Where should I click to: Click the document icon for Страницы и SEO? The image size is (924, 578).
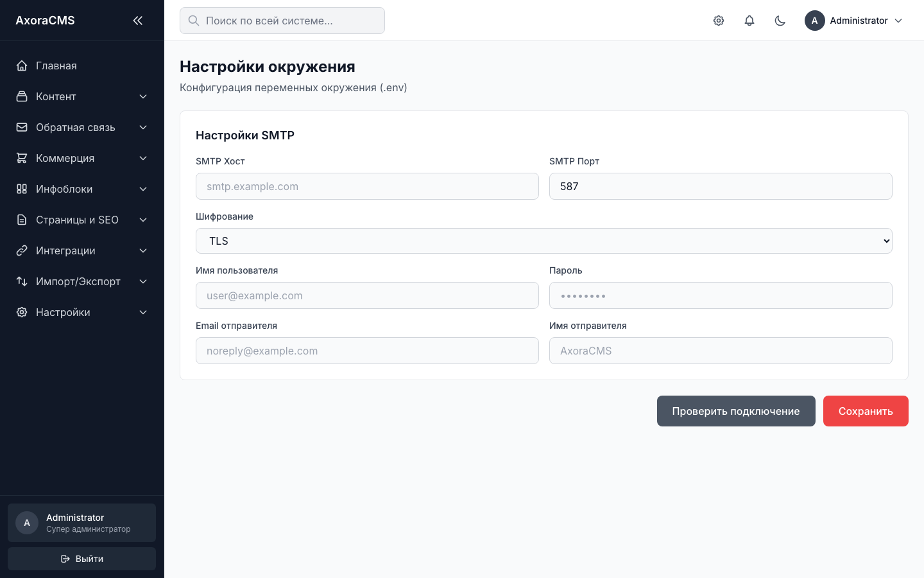pyautogui.click(x=22, y=220)
